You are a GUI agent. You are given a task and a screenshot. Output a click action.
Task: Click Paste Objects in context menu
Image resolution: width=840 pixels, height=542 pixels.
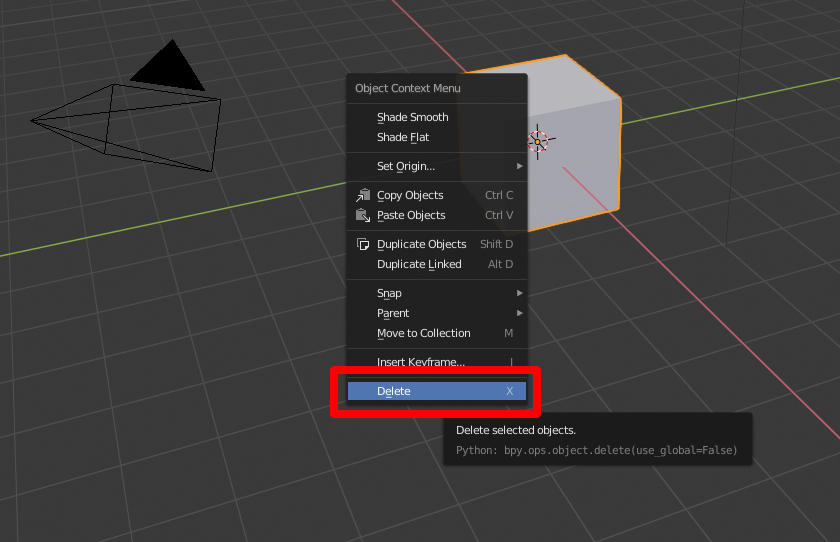click(437, 215)
